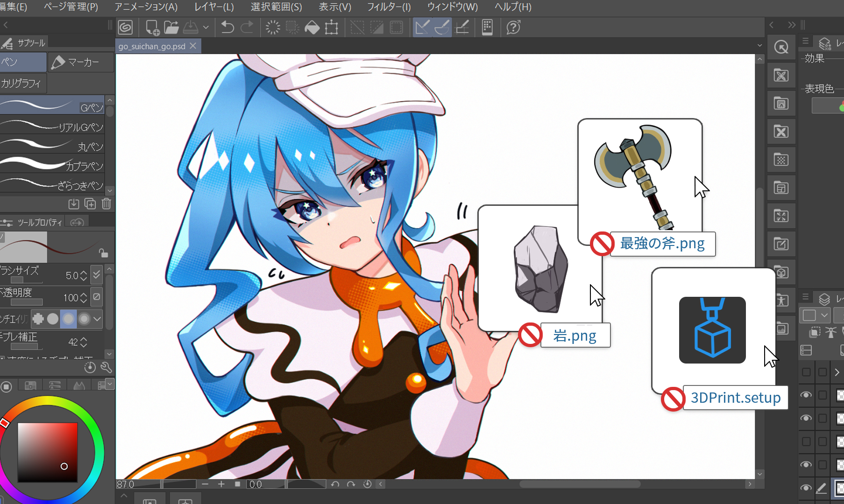Toggle visibility of the bottom layer eye
The height and width of the screenshot is (504, 844).
806,488
